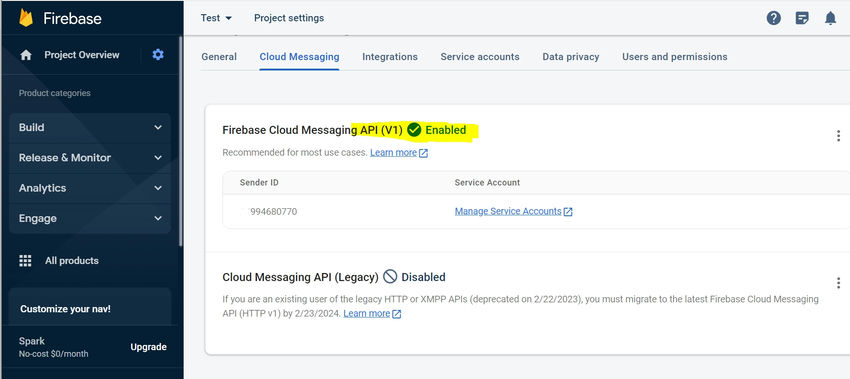This screenshot has width=850, height=379.
Task: Open the Cloud Messaging API (Legacy) options menu
Action: point(838,282)
